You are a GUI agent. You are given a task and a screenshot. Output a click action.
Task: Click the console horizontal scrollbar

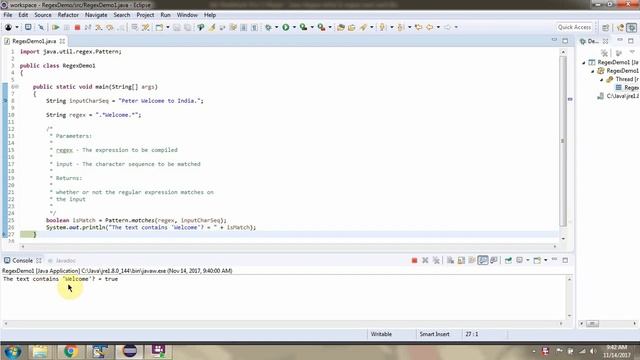point(284,323)
